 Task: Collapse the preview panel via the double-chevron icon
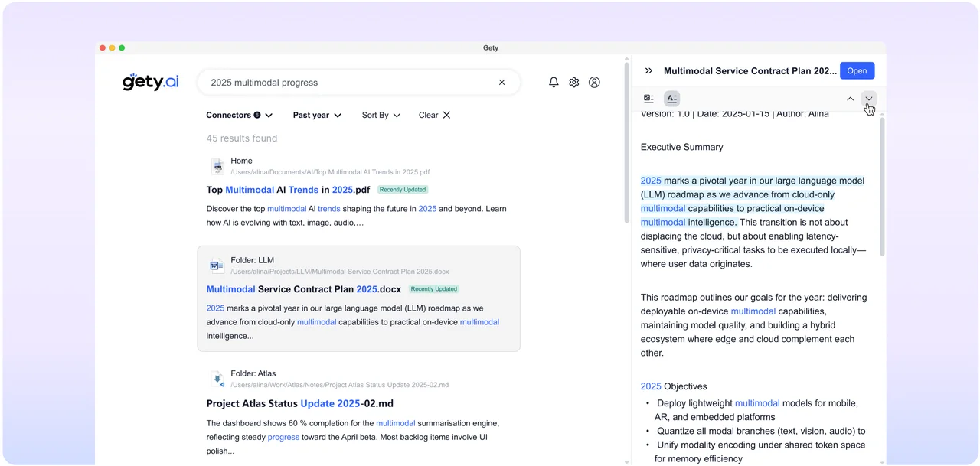[x=648, y=70]
